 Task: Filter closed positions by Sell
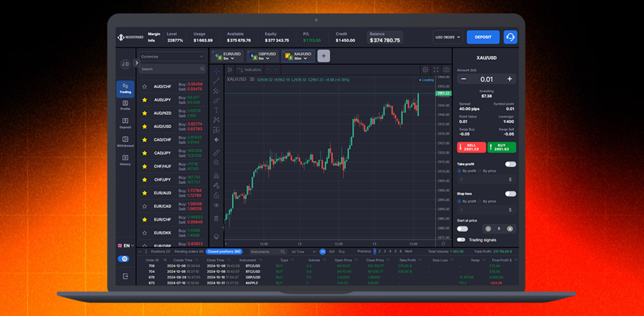(332, 251)
